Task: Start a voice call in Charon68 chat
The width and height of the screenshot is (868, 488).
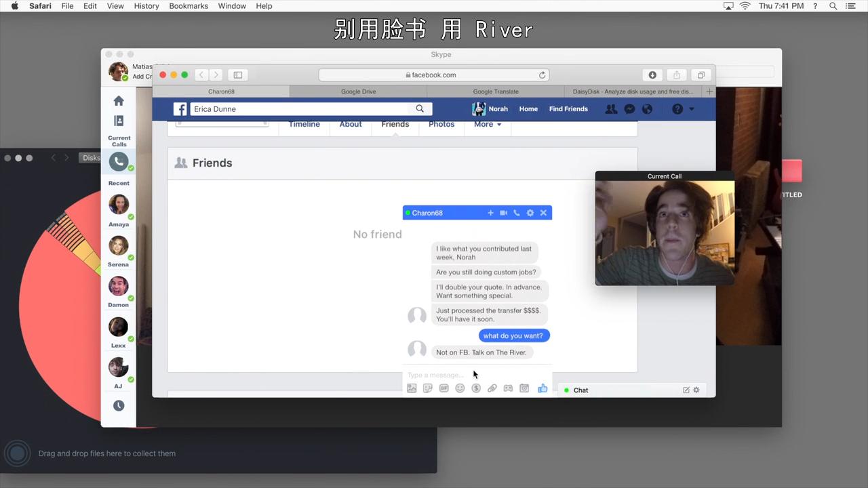Action: pyautogui.click(x=517, y=213)
